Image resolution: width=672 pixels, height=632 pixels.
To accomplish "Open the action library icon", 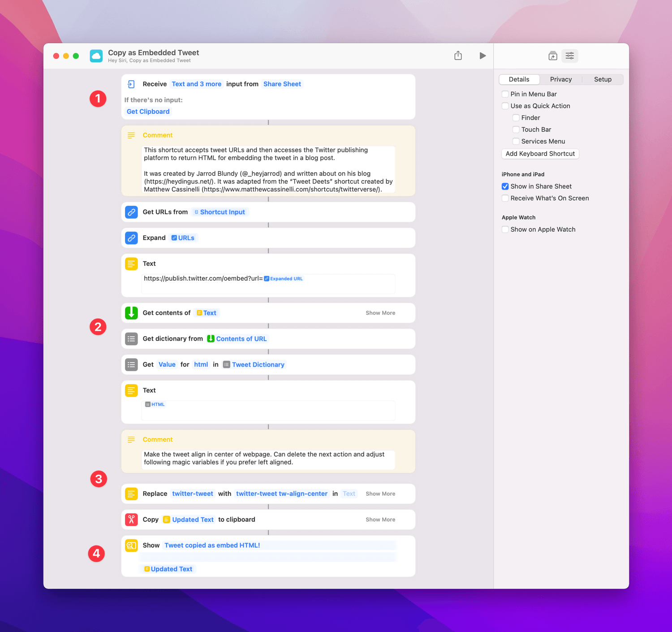I will (x=553, y=56).
